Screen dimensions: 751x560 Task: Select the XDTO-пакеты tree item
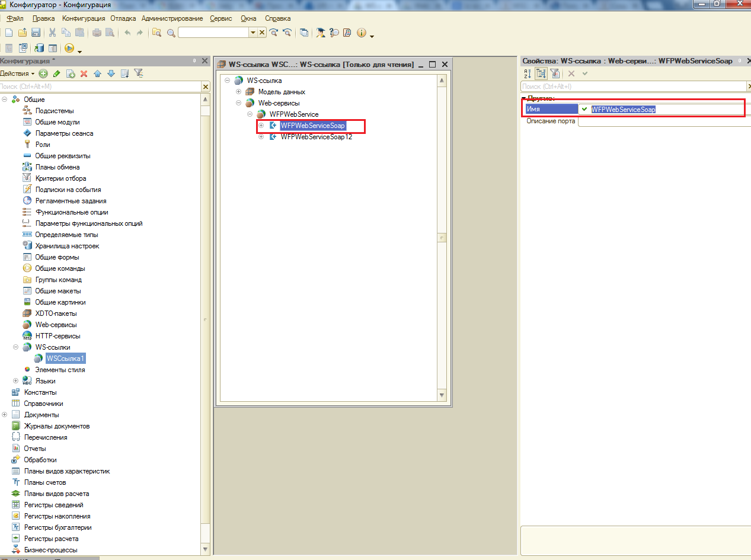[x=56, y=313]
